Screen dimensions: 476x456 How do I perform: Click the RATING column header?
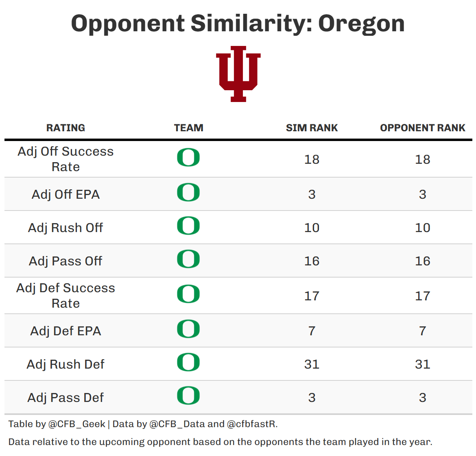66,128
